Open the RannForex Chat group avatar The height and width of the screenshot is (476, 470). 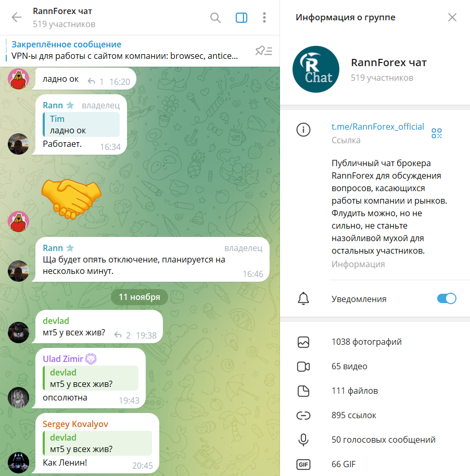coord(315,69)
